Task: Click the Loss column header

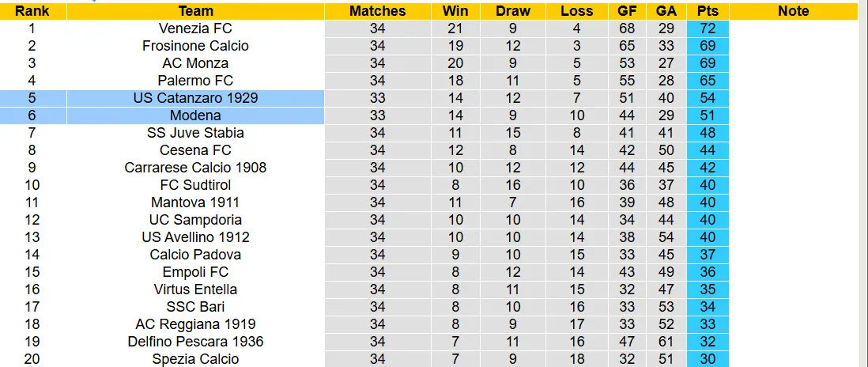Action: click(576, 11)
